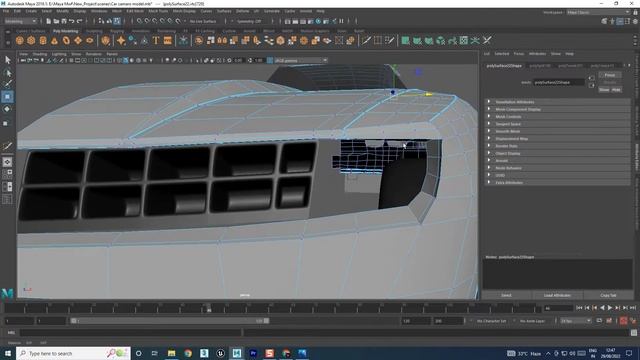Expand the Render Stats section
The image size is (640, 360).
click(x=558, y=146)
